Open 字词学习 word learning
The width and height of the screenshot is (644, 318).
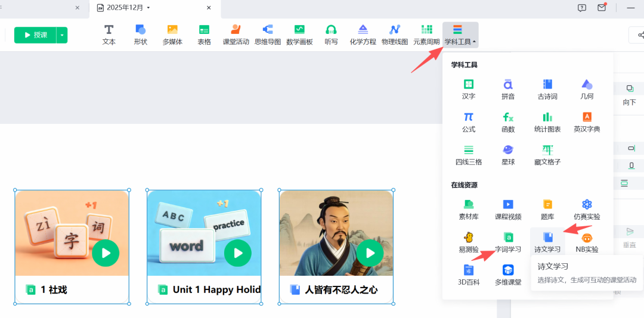pyautogui.click(x=508, y=242)
